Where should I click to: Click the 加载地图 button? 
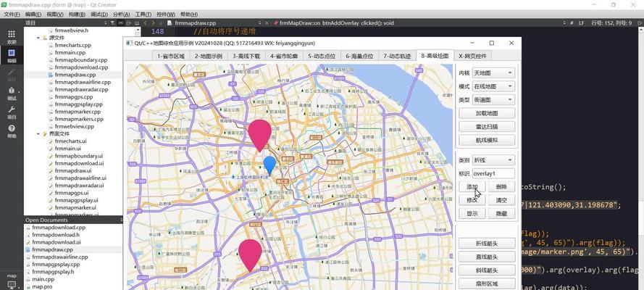[487, 113]
